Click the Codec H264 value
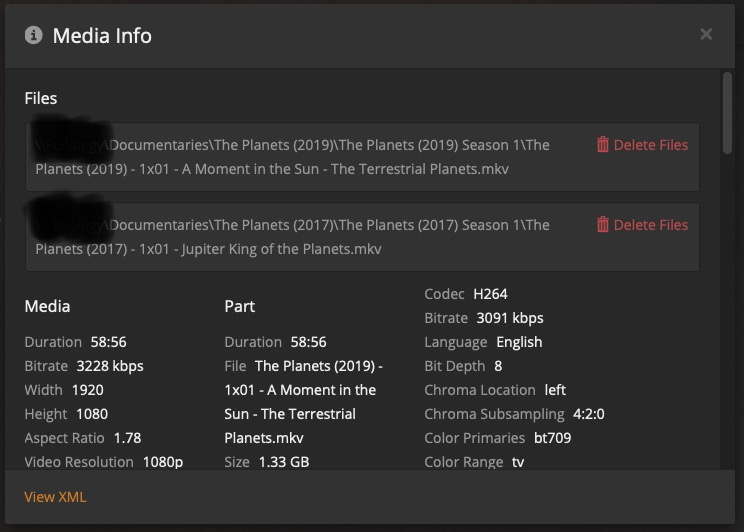 pyautogui.click(x=490, y=294)
